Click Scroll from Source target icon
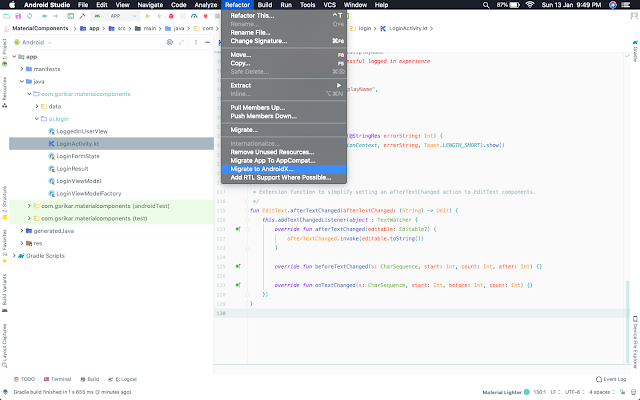640x400 pixels. [170, 42]
